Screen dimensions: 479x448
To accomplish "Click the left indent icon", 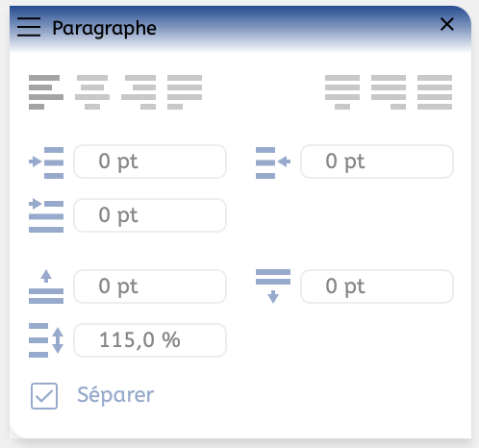I will 46,162.
